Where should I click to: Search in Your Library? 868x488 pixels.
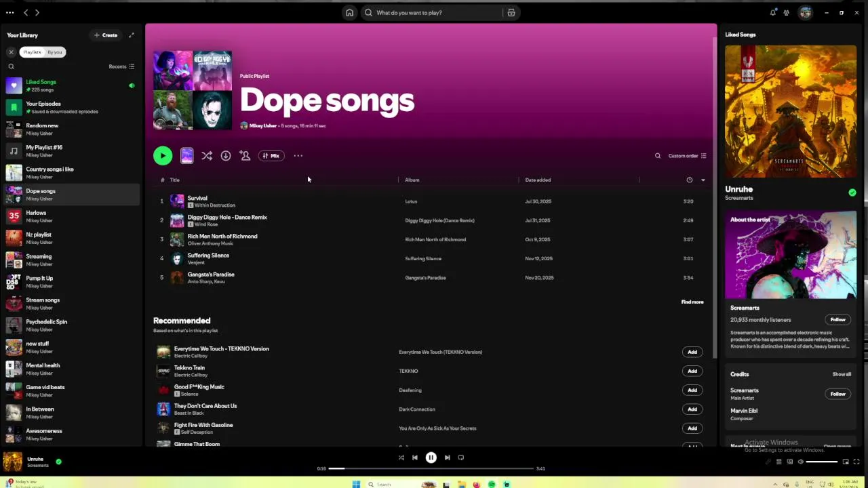11,66
